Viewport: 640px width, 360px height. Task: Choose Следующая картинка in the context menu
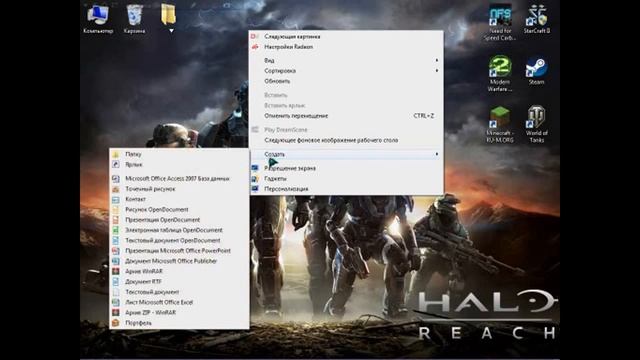[346, 36]
